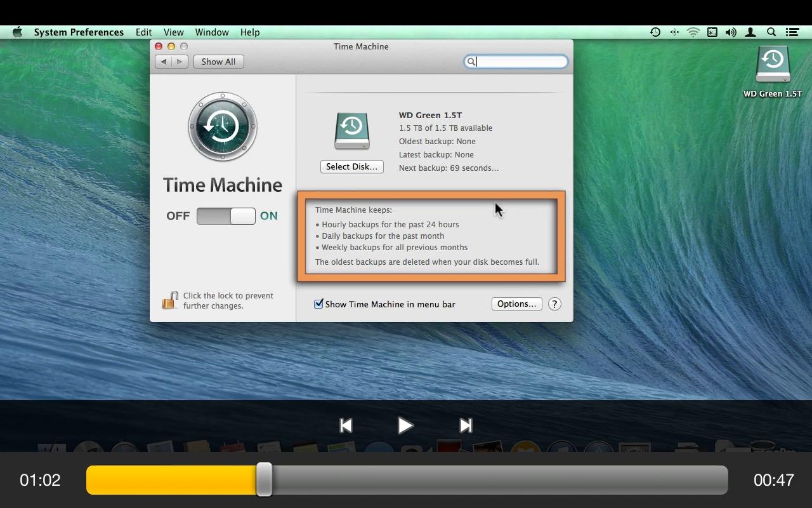812x508 pixels.
Task: Click the Time Machine menu bar icon
Action: pyautogui.click(x=655, y=32)
